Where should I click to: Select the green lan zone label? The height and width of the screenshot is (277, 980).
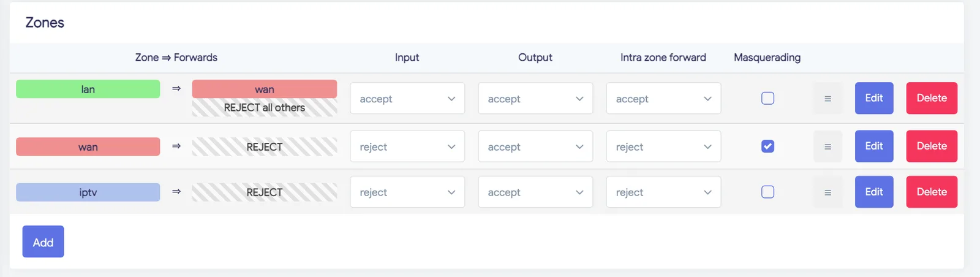[88, 89]
